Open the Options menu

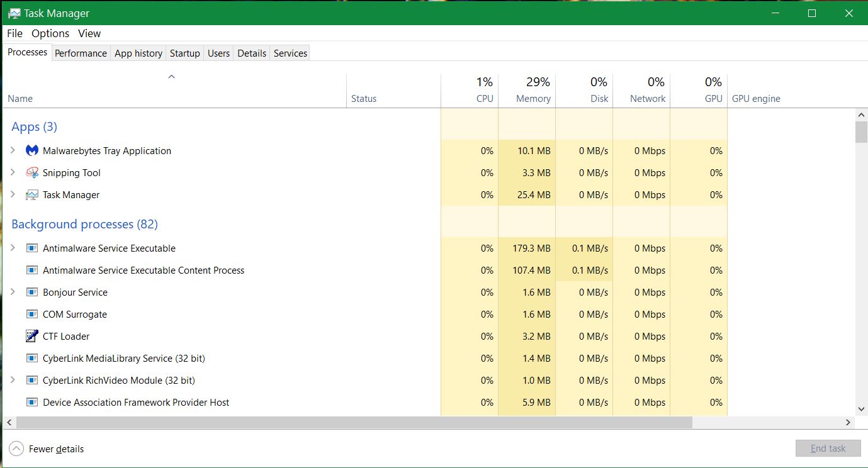click(x=50, y=33)
